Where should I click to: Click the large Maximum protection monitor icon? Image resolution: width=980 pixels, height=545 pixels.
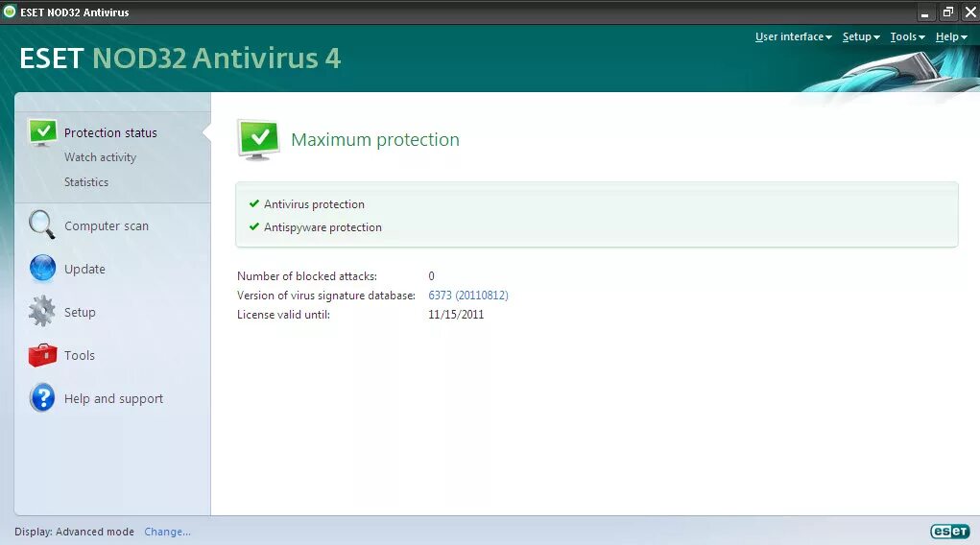click(259, 139)
